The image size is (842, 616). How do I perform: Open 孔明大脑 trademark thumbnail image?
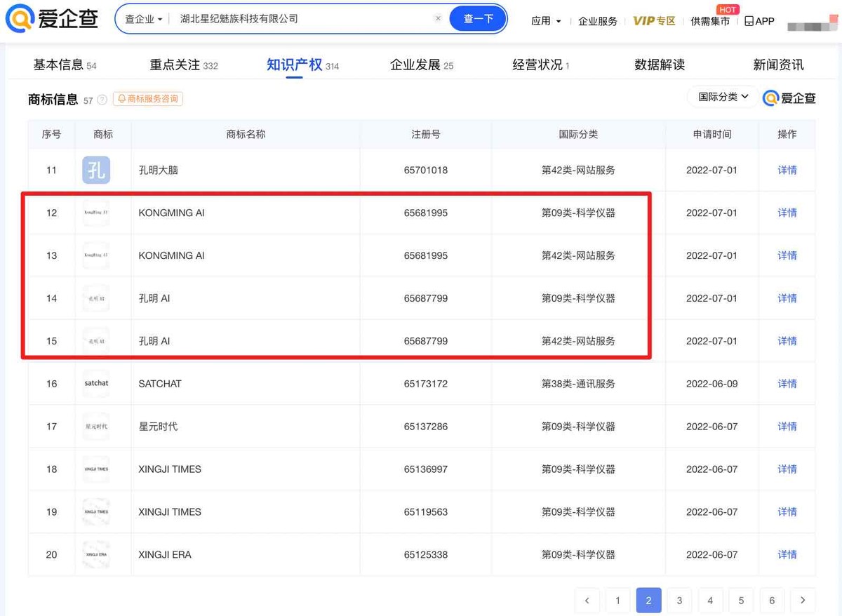click(96, 170)
